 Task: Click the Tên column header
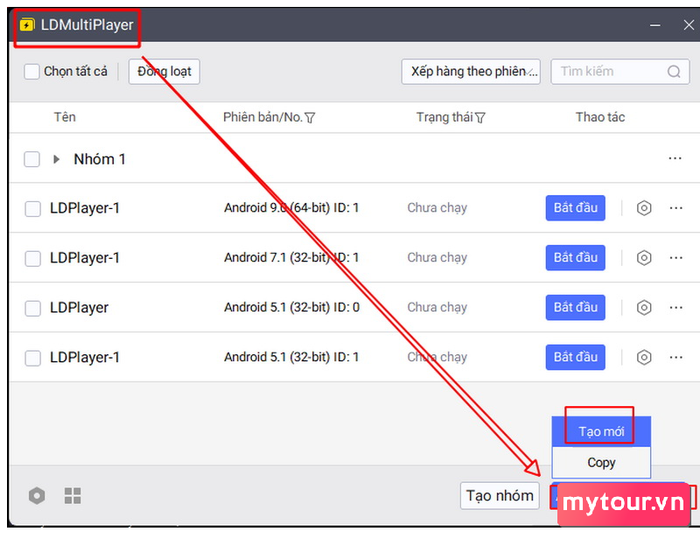[x=65, y=117]
